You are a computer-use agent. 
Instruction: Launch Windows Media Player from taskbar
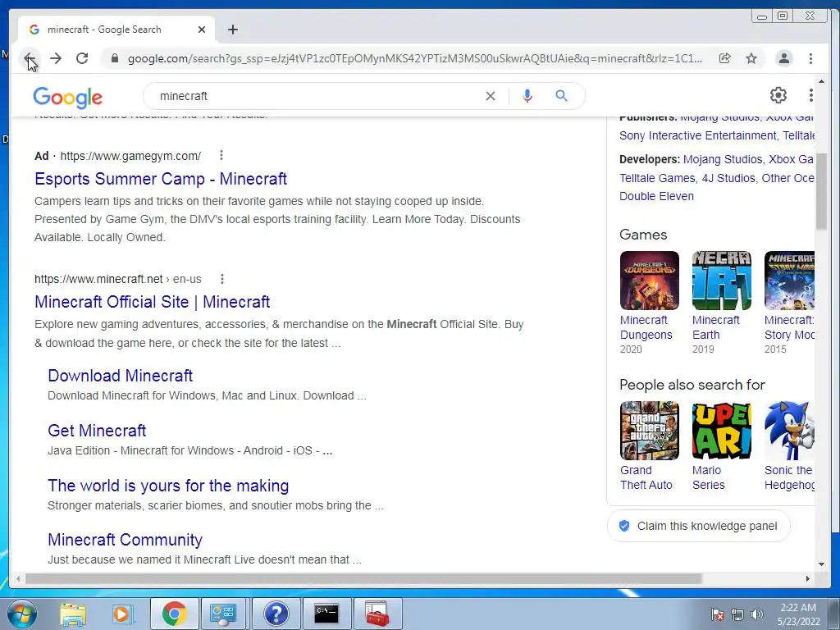[x=122, y=614]
